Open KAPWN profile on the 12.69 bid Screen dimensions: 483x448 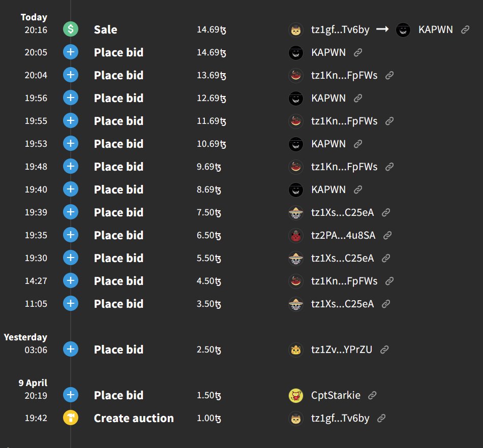pos(328,98)
